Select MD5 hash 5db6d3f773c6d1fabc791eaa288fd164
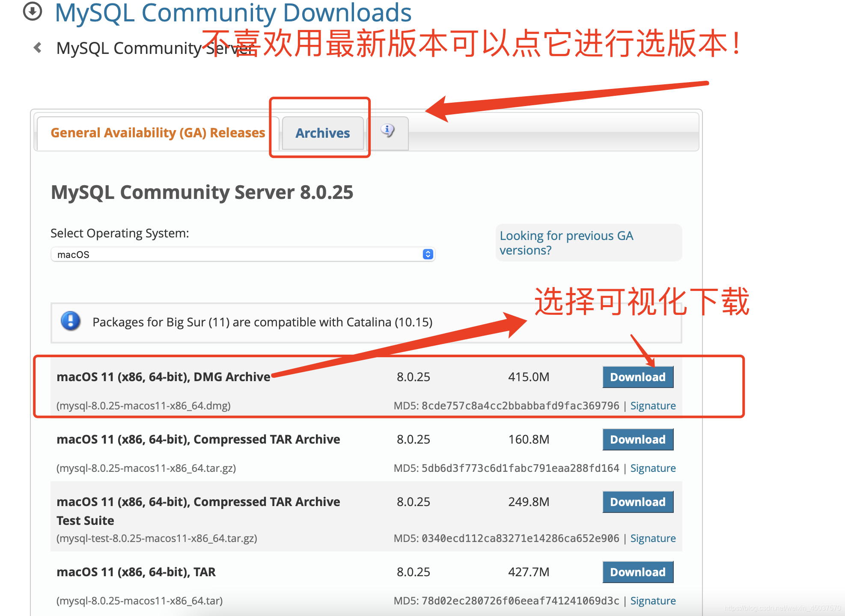The image size is (845, 616). pyautogui.click(x=520, y=468)
